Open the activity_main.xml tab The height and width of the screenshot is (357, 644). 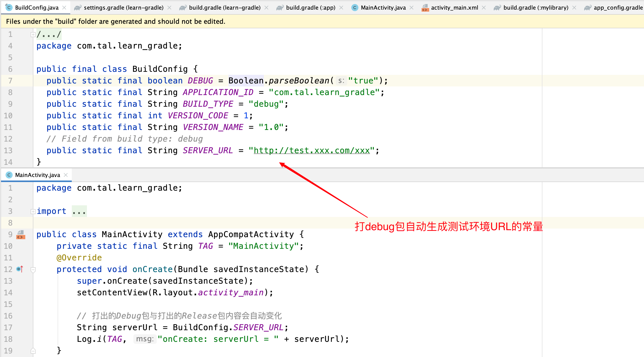pyautogui.click(x=454, y=8)
